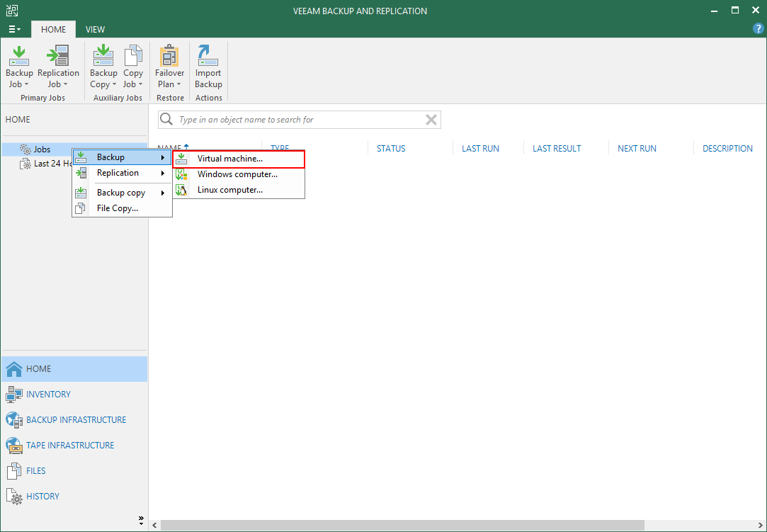Focus the object name search field
This screenshot has height=532, width=767.
(x=300, y=120)
